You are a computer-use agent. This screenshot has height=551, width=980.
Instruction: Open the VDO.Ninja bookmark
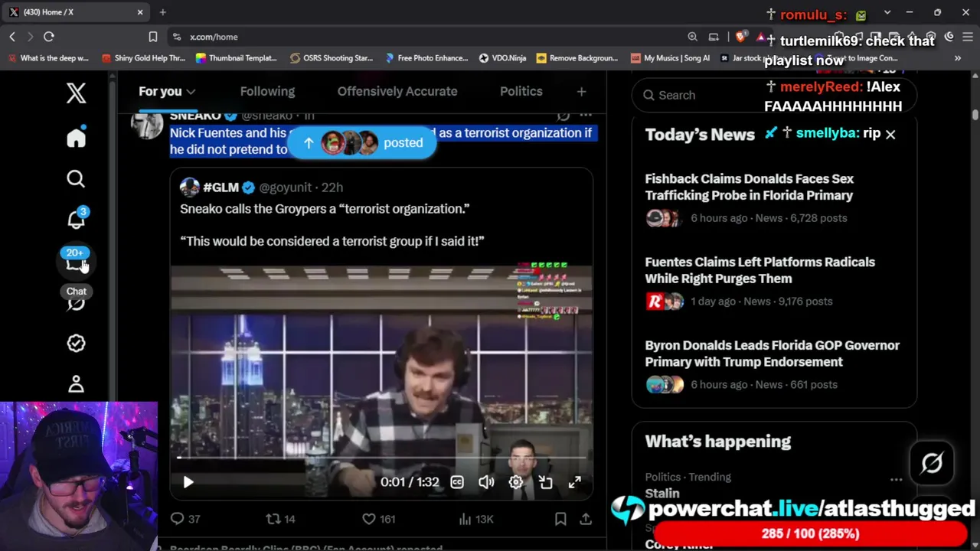(x=503, y=58)
